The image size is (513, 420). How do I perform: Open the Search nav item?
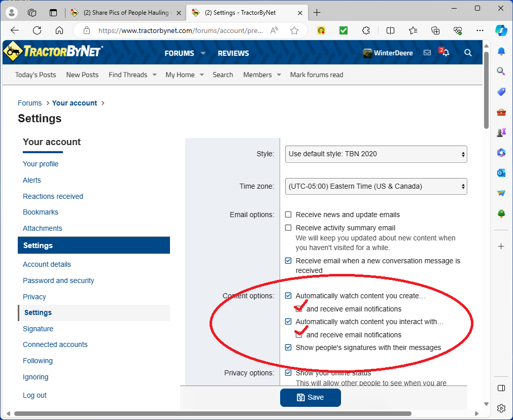tap(223, 75)
